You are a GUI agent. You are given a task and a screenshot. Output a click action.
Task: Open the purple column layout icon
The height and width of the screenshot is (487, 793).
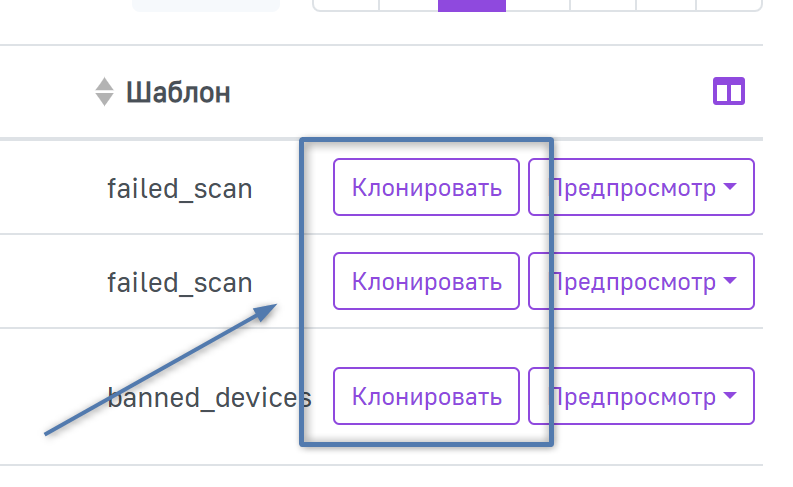(x=728, y=93)
